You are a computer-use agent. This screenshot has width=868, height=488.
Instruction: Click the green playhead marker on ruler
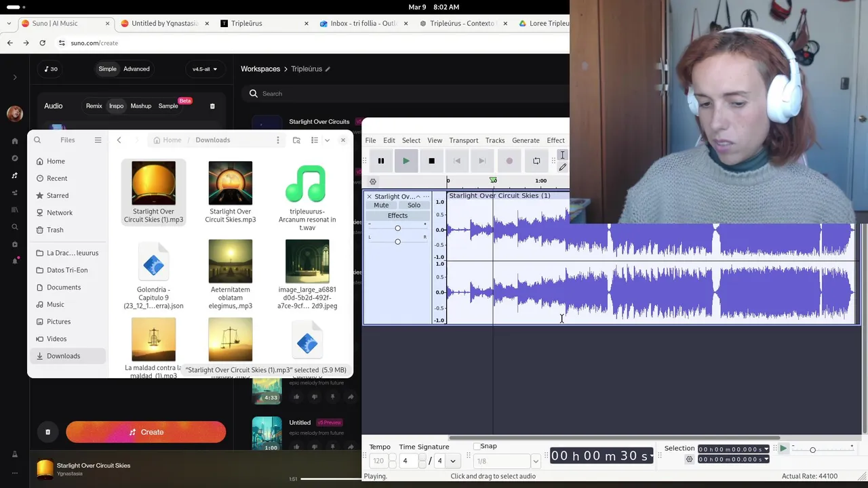493,180
